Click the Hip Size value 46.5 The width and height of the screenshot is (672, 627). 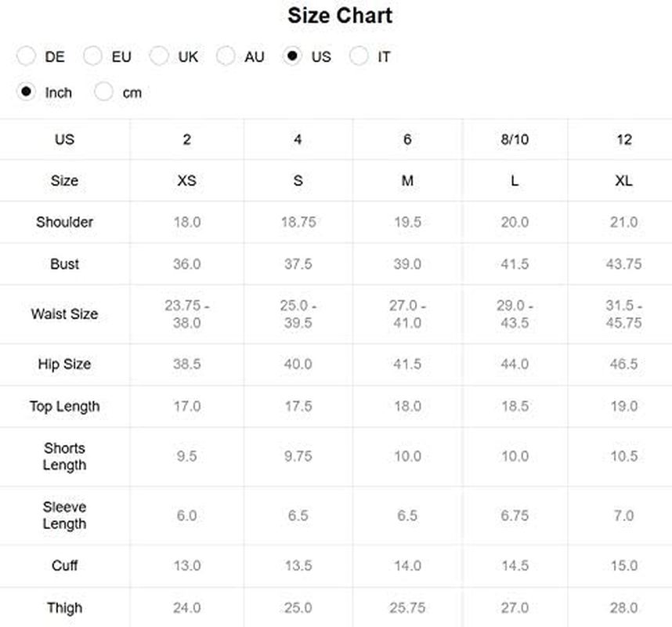pyautogui.click(x=623, y=364)
